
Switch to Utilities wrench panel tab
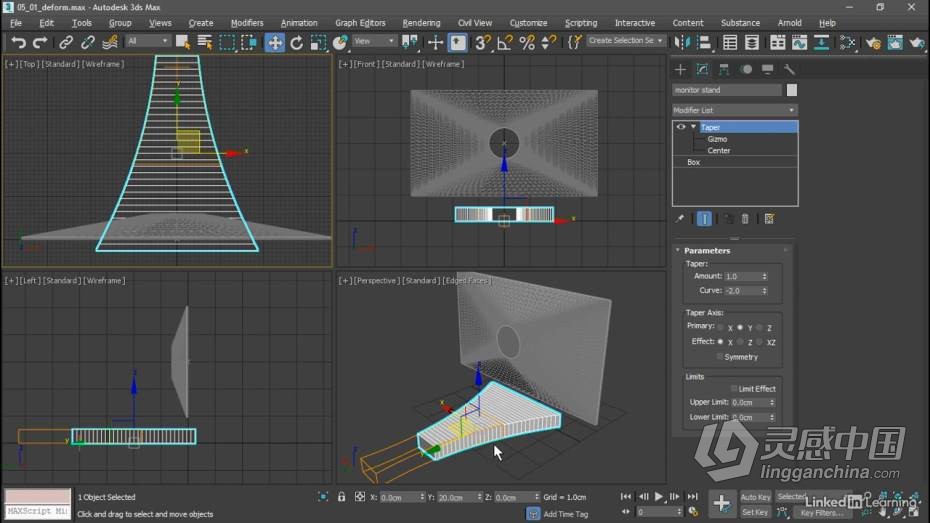click(x=789, y=69)
